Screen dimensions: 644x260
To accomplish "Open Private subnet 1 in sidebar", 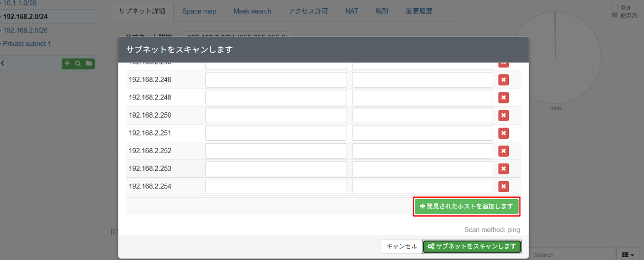I will click(x=27, y=44).
